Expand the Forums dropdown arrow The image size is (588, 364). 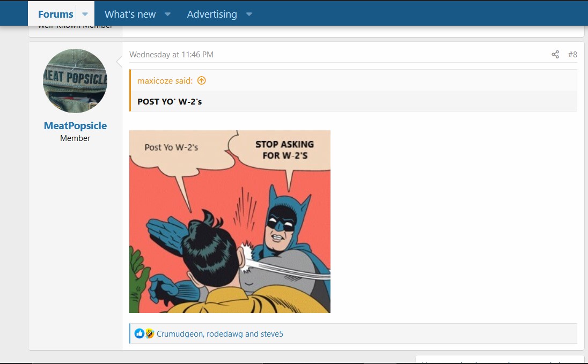point(85,14)
